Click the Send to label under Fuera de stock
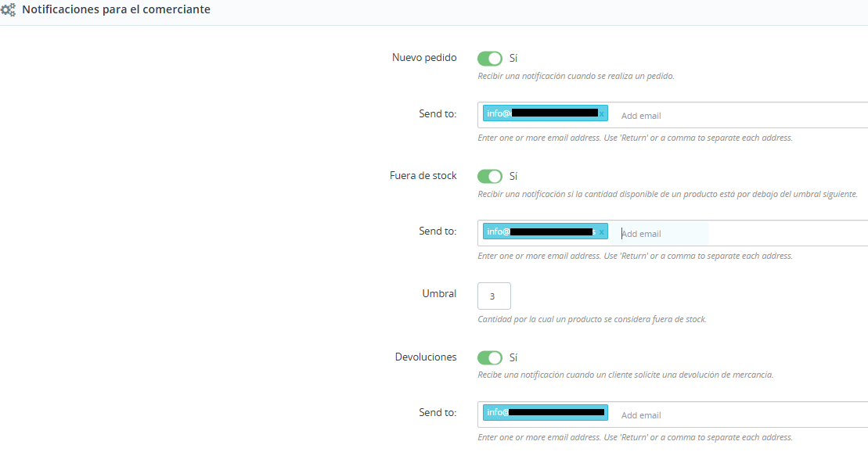Screen dimensions: 868x470 tap(438, 231)
